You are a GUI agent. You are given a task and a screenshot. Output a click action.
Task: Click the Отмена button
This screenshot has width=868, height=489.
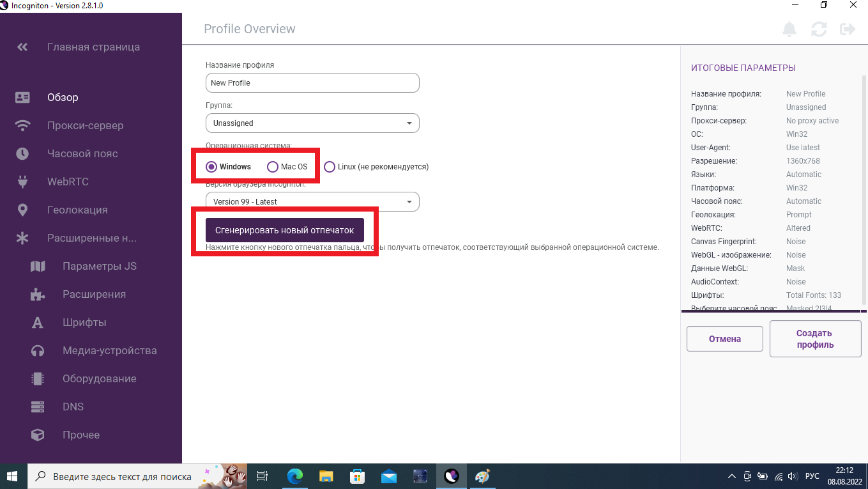click(x=725, y=339)
